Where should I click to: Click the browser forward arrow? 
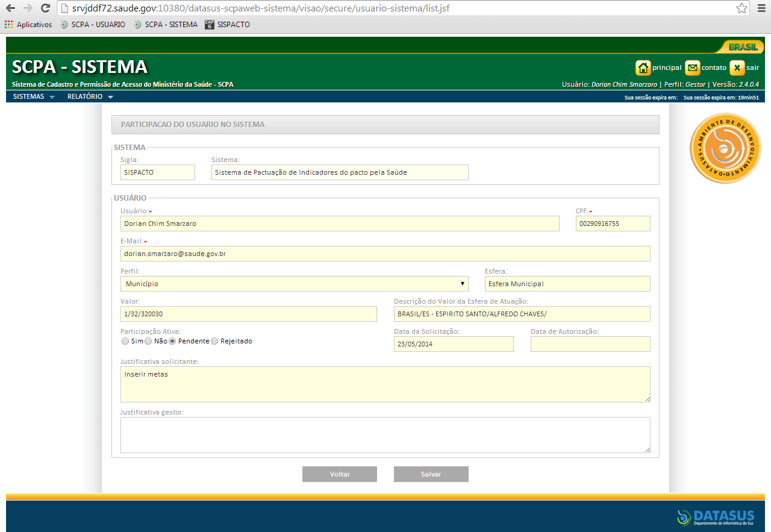coord(28,8)
